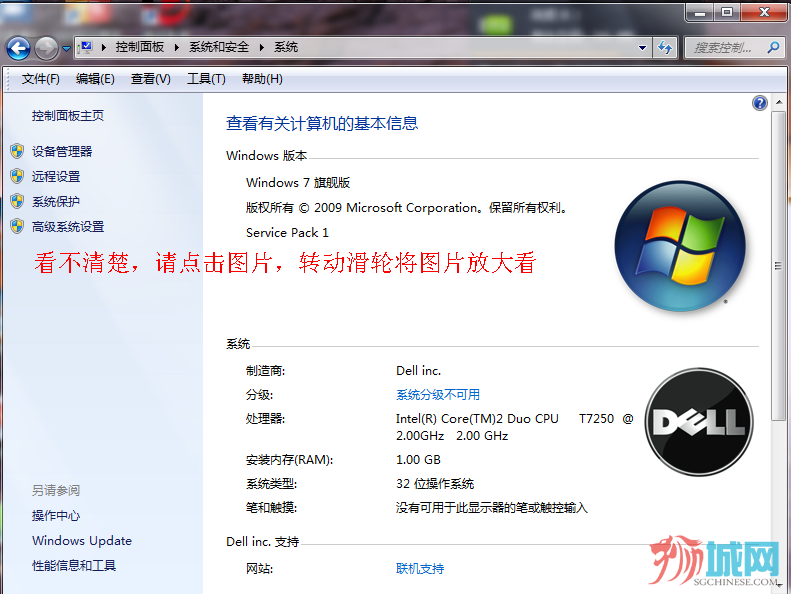
Task: Minimize the System window
Action: pyautogui.click(x=700, y=13)
